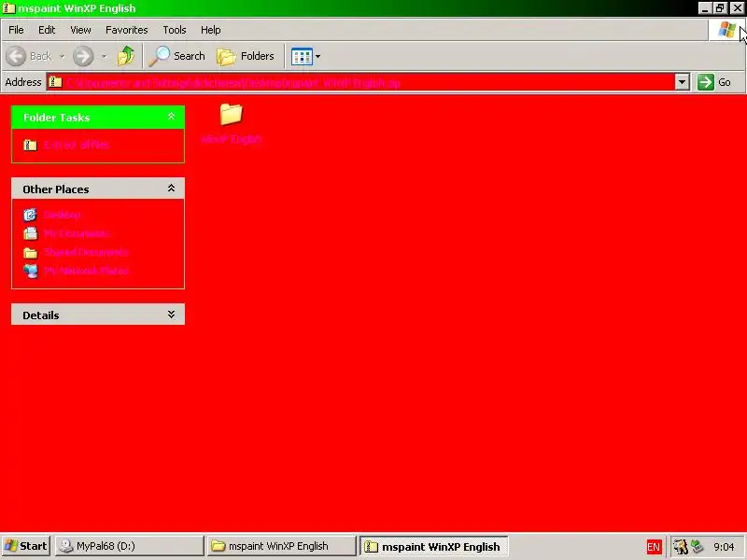Expand the address bar dropdown
The width and height of the screenshot is (747, 560).
[683, 82]
